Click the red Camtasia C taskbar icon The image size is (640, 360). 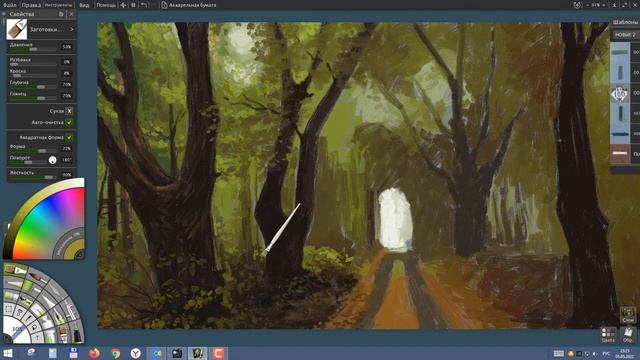coord(218,353)
